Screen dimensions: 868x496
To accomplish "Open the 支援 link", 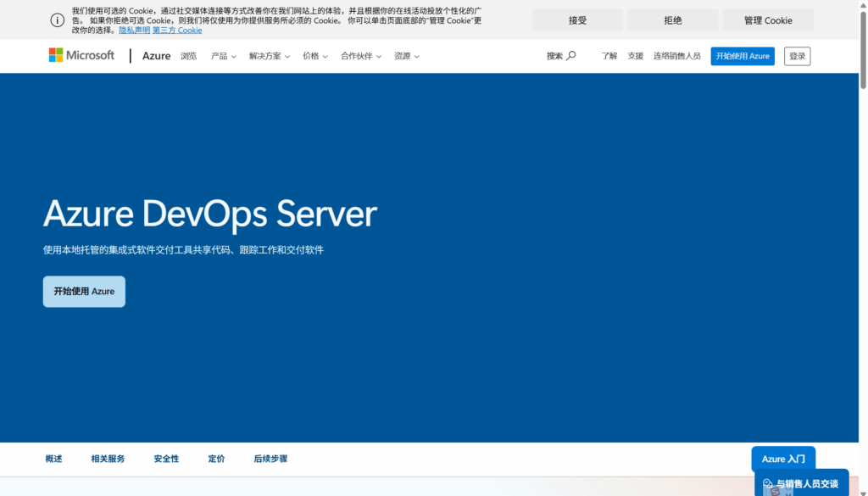I will [635, 56].
